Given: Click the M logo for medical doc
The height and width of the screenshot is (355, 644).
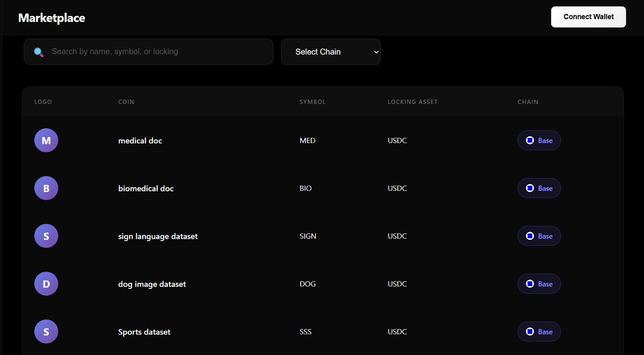Looking at the screenshot, I should pyautogui.click(x=46, y=140).
